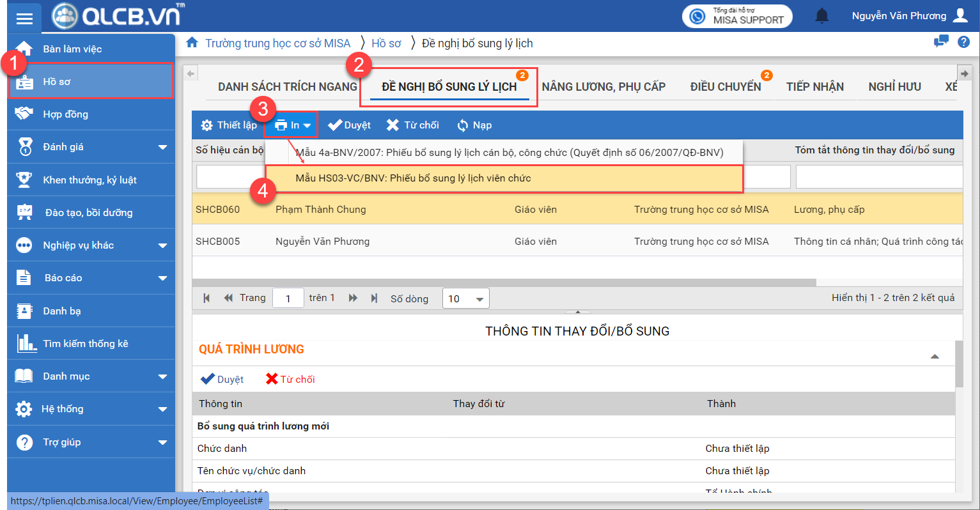The width and height of the screenshot is (980, 510).
Task: Click the MISA Support hotline icon
Action: pos(697,16)
